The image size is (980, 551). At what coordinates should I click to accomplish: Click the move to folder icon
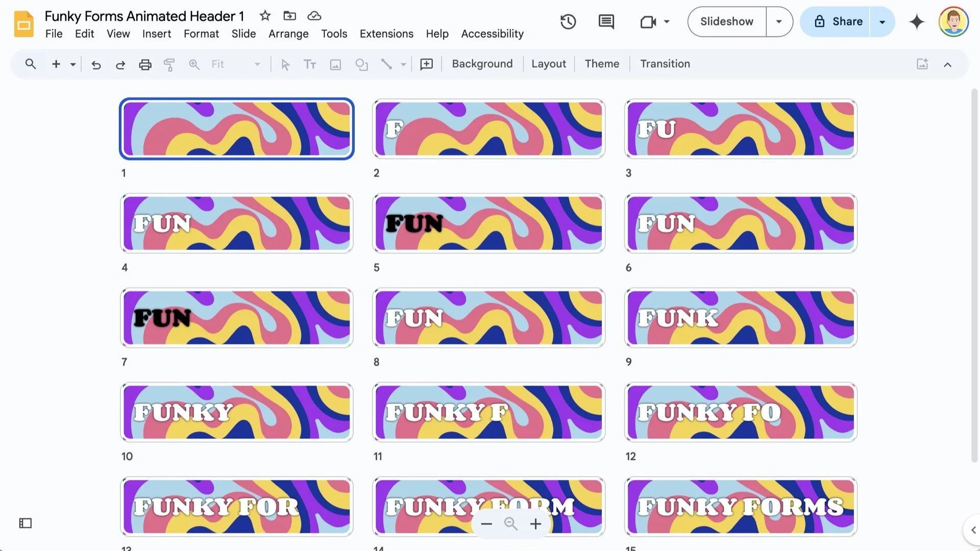tap(289, 16)
